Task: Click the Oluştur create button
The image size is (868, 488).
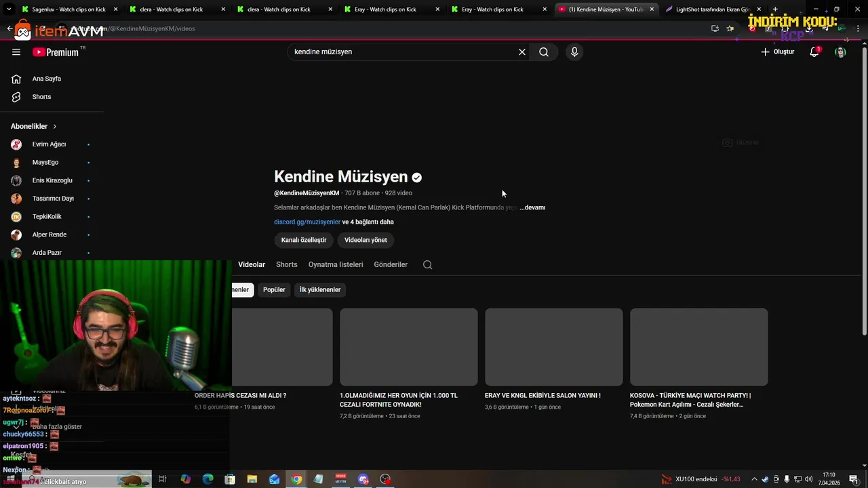Action: point(777,52)
